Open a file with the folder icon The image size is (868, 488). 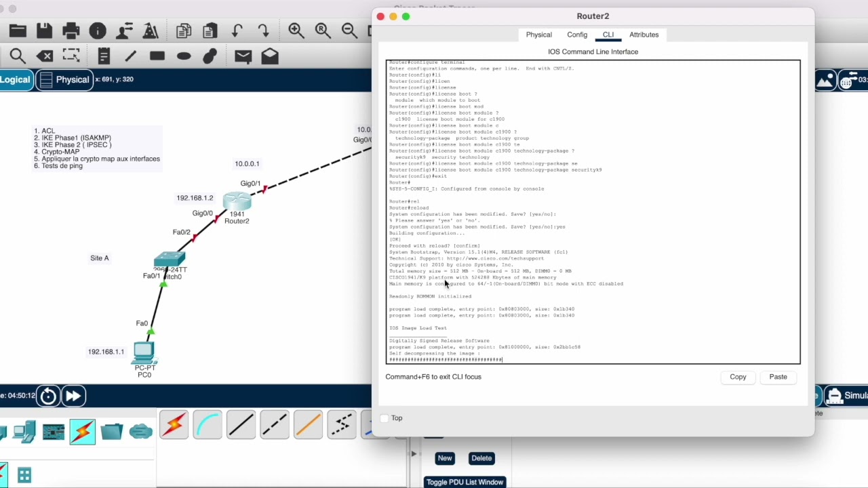[x=18, y=30]
